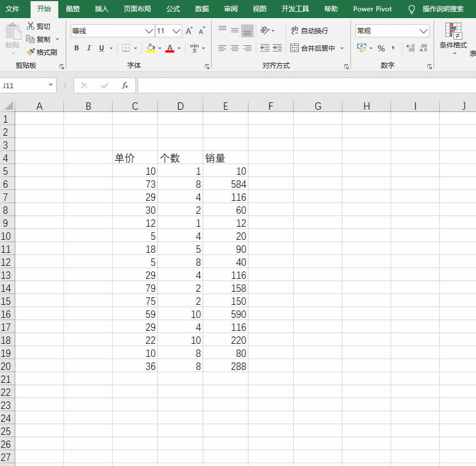Click the decrease indent icon
476x466 pixels.
click(x=265, y=48)
